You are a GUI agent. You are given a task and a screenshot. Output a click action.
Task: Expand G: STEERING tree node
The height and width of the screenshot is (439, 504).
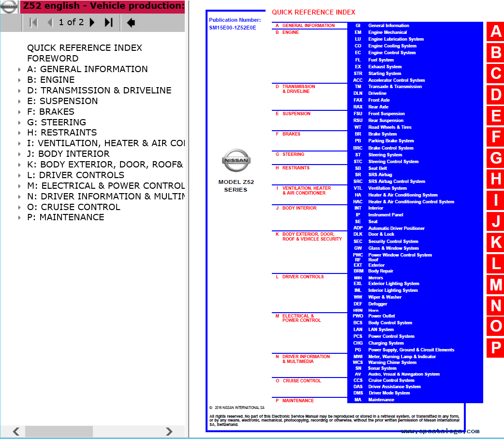(x=19, y=122)
